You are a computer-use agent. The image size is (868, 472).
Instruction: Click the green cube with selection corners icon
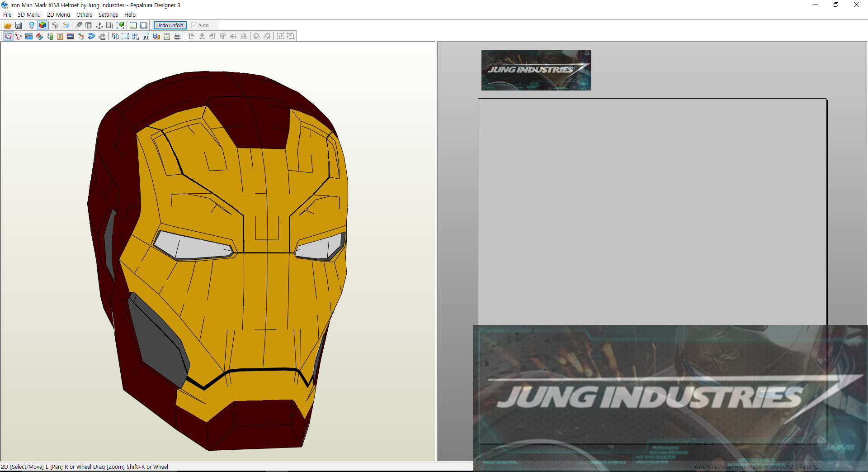tap(120, 25)
